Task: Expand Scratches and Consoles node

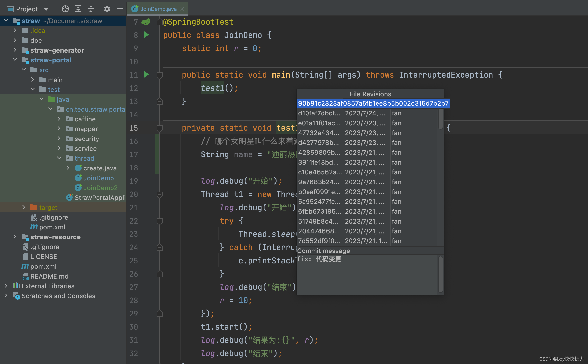Action: coord(6,296)
